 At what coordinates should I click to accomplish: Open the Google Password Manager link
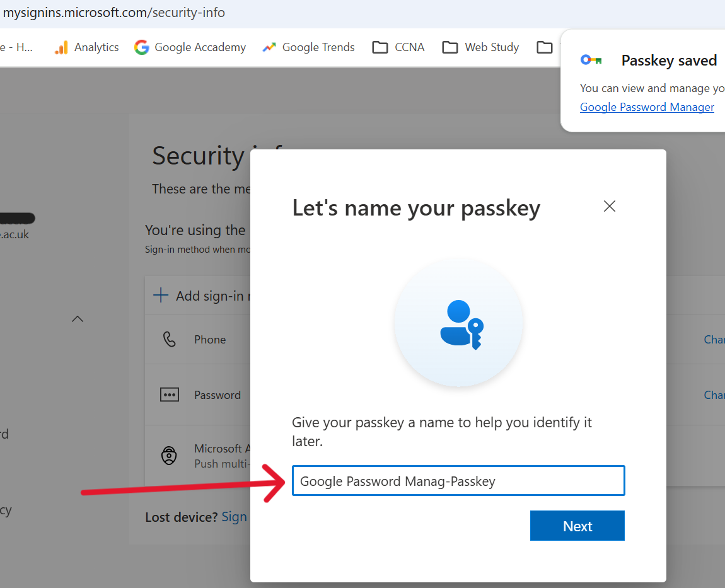(x=647, y=107)
